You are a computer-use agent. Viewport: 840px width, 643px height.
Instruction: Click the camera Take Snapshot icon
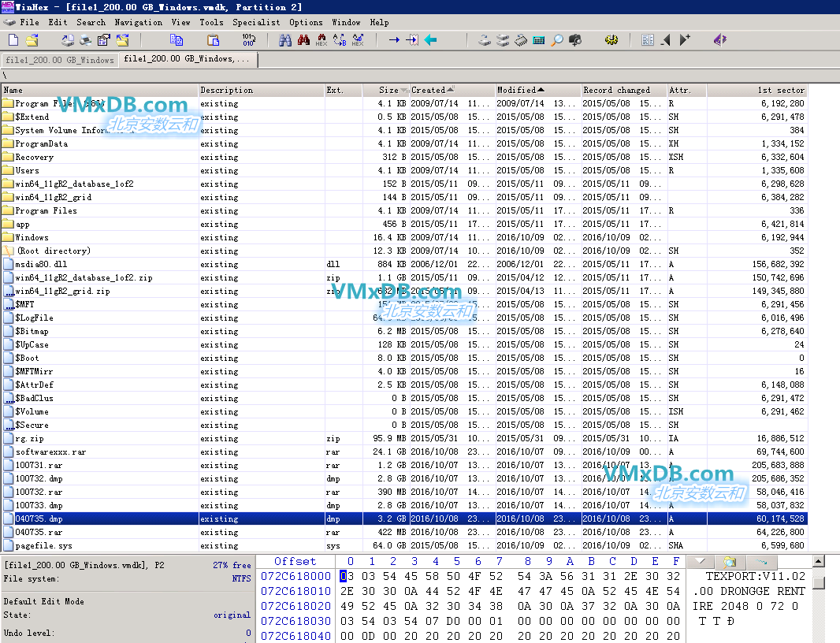point(575,39)
